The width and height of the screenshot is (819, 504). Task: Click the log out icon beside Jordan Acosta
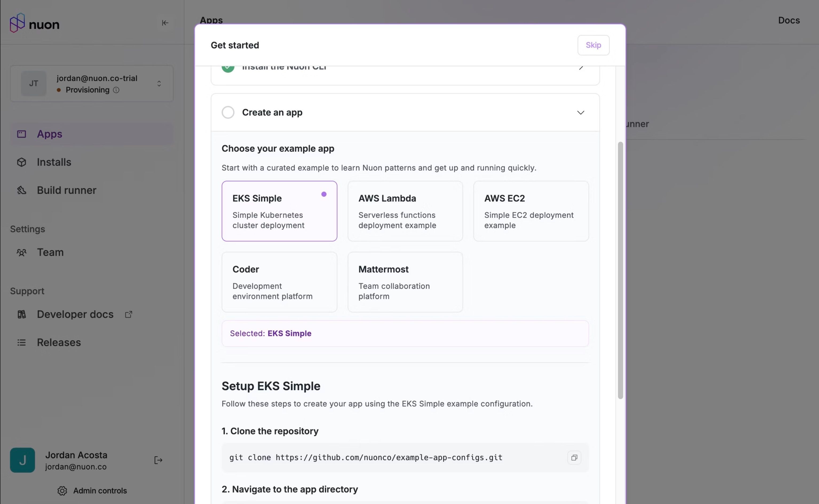[159, 460]
